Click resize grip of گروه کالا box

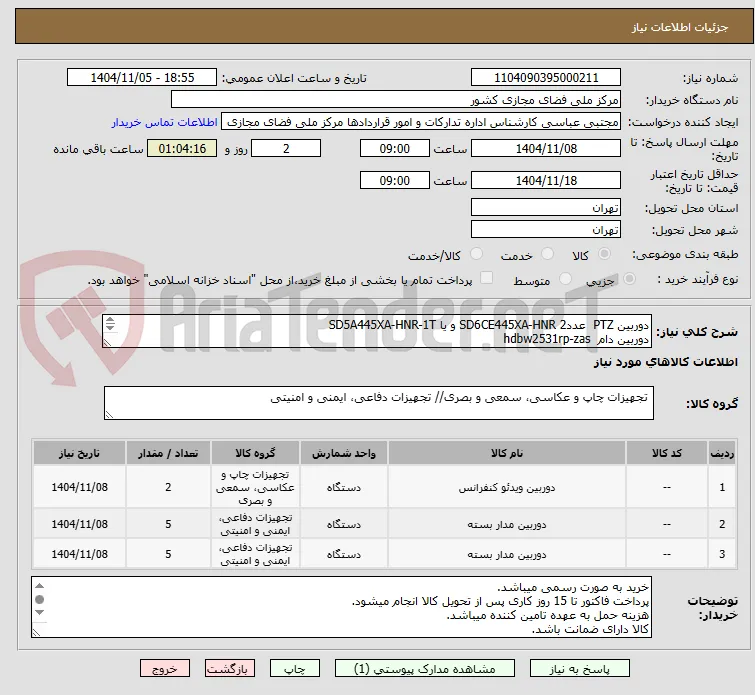point(109,414)
